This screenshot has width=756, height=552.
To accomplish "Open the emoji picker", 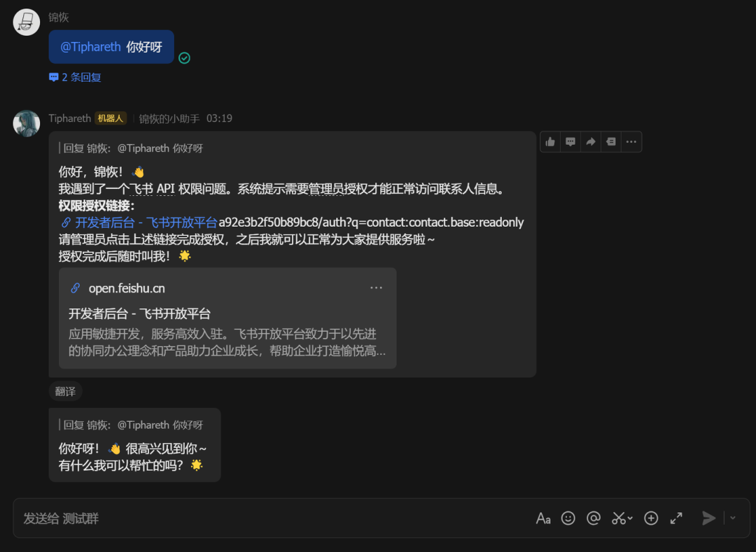I will click(x=568, y=518).
